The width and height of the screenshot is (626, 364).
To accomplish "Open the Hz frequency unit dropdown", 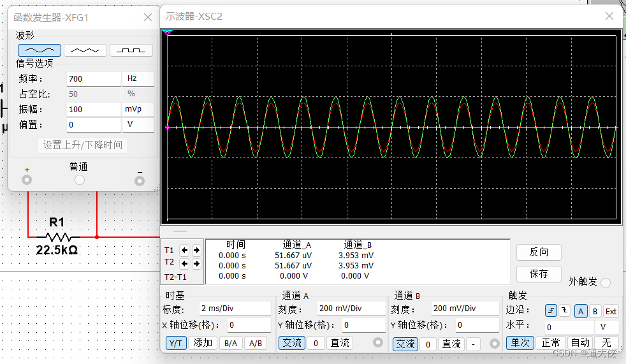I will pos(138,78).
